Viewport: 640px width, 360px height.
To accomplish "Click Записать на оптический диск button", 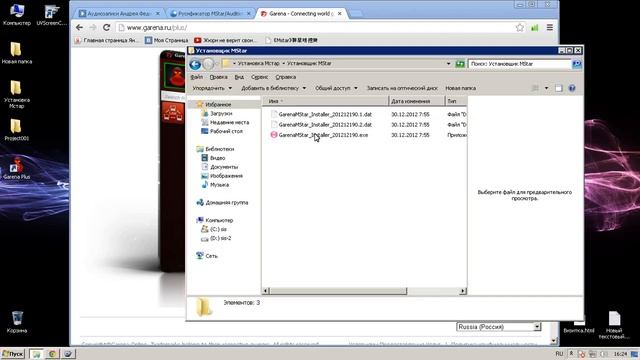I will 402,88.
